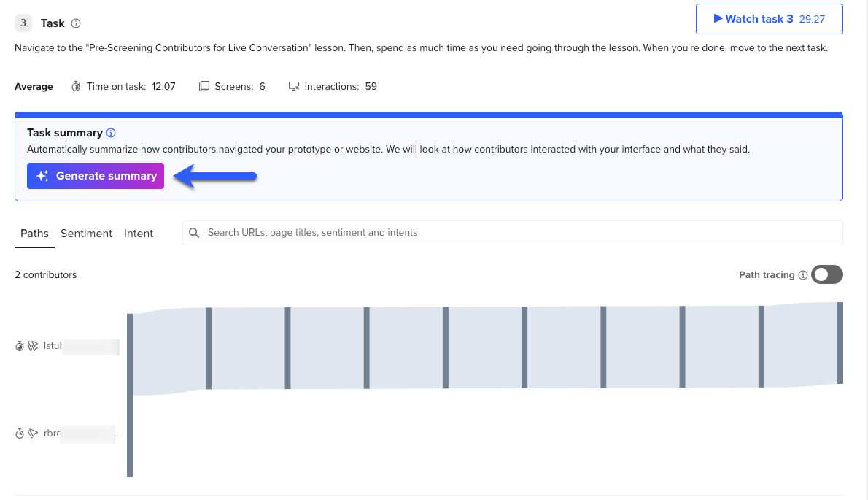Click the Screens icon in averages row
Image resolution: width=868 pixels, height=500 pixels.
click(x=204, y=86)
